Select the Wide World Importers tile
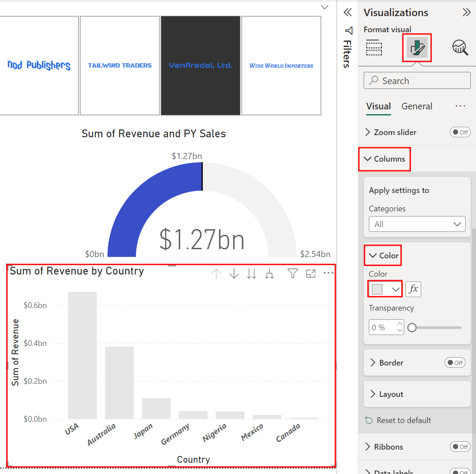 pos(281,66)
